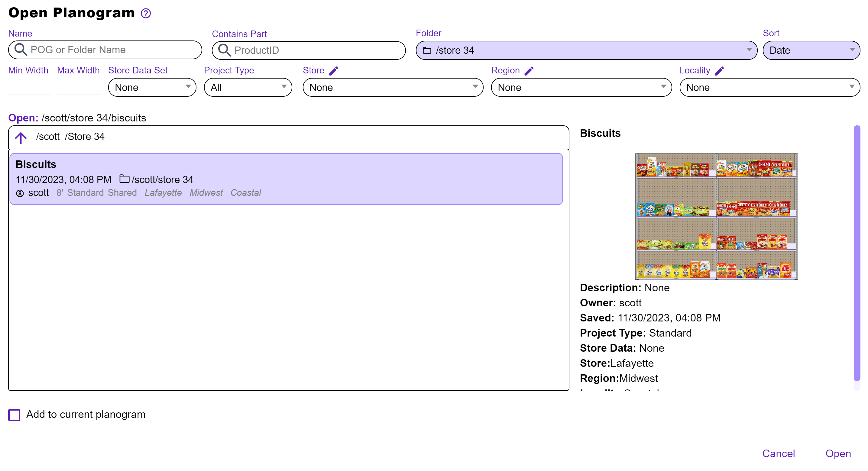Click the details panel scrollbar
Screen dimensions: 868x471
coord(857,253)
